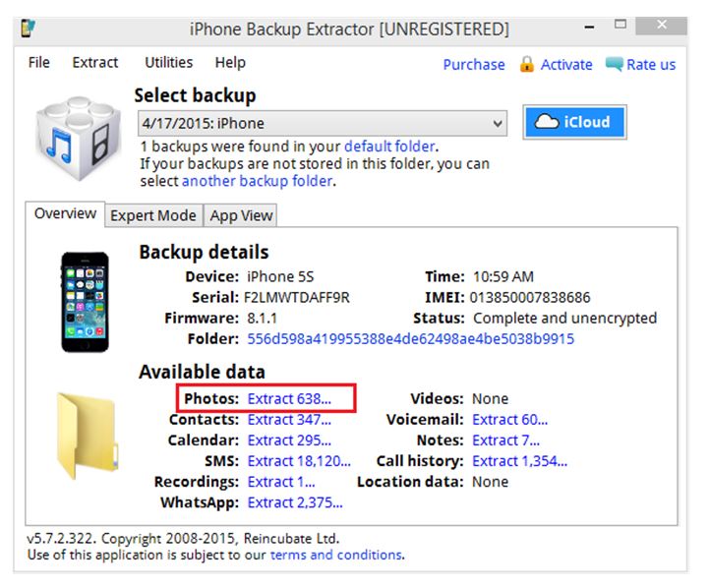The width and height of the screenshot is (709, 588).
Task: Extract the 2,375 WhatsApp messages
Action: point(295,502)
